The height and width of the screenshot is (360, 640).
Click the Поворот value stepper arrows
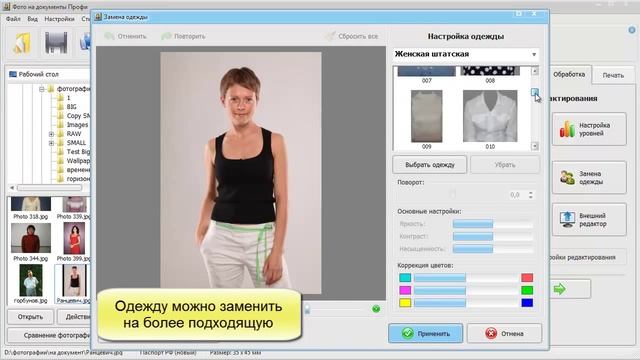531,195
